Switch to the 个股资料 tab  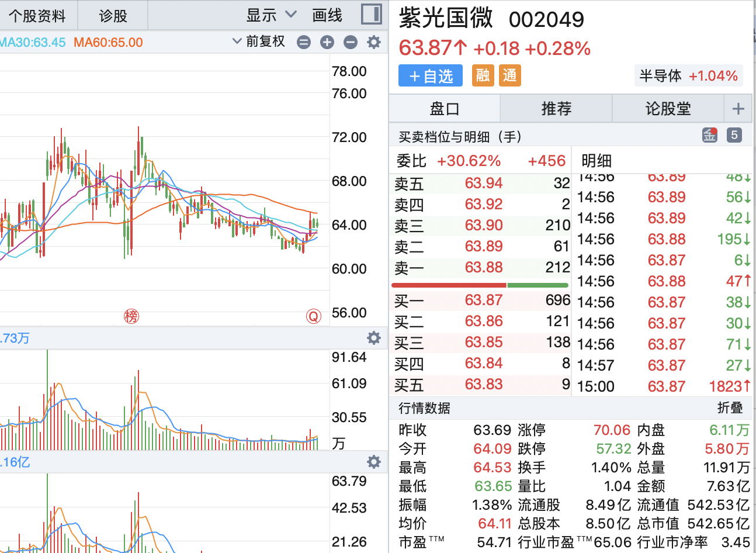point(37,15)
